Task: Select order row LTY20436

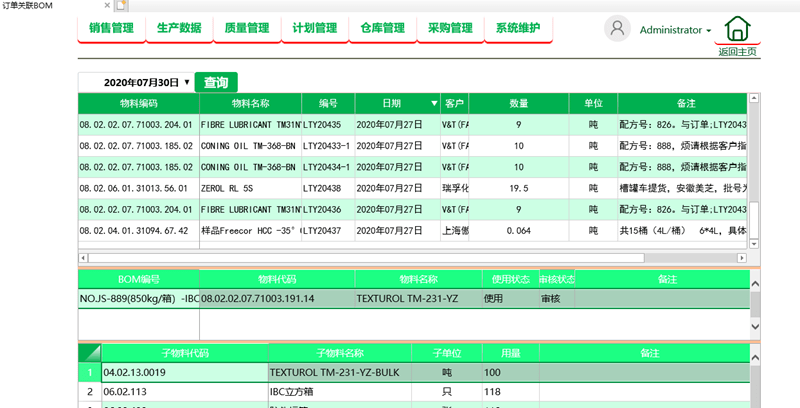Action: 413,209
